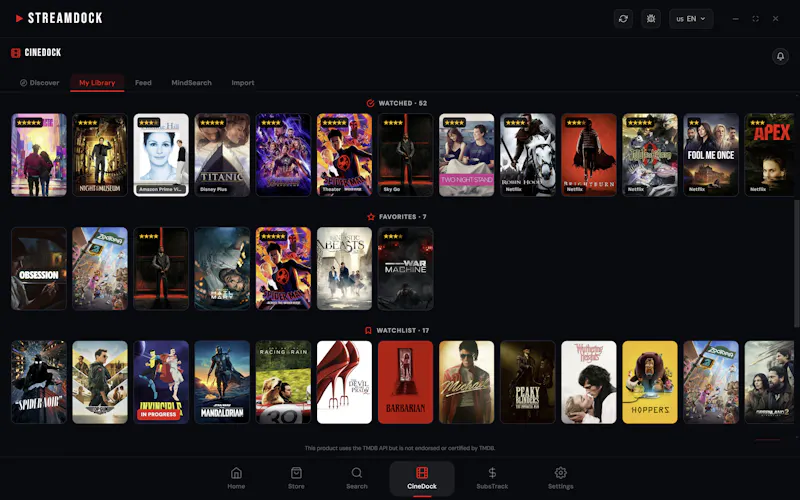Open Spider-Man poster in Favorites row
The image size is (800, 500).
(x=283, y=268)
